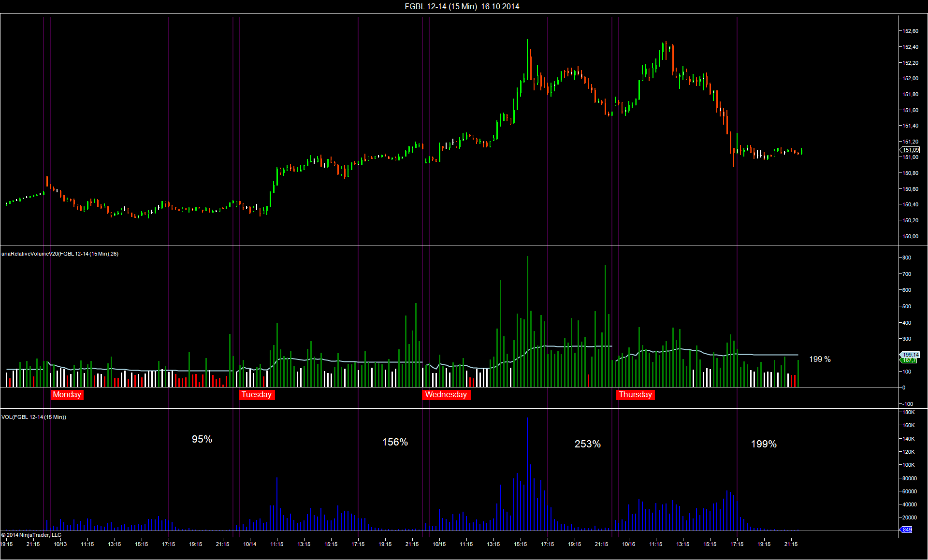This screenshot has width=928, height=560.
Task: Click the 151,20 price axis label
Action: tap(911, 142)
